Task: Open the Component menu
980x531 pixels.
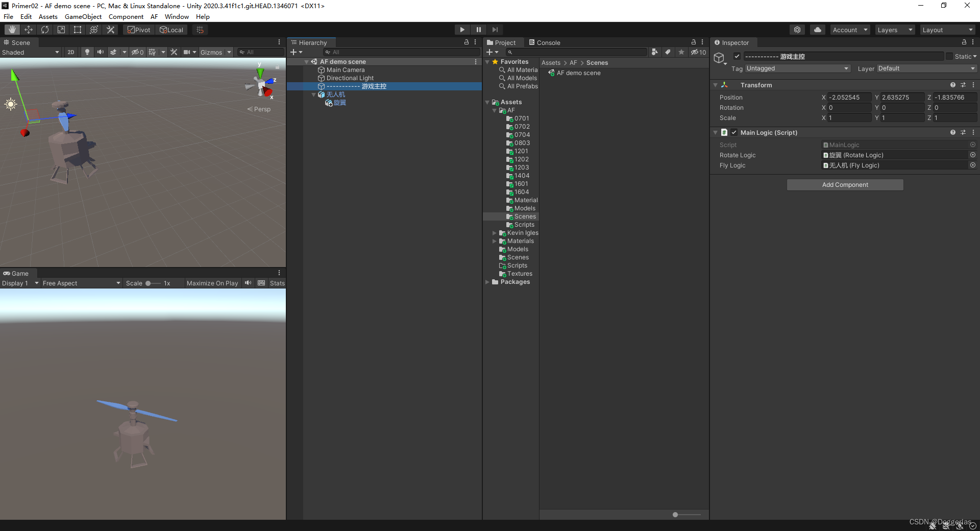Action: pos(126,16)
